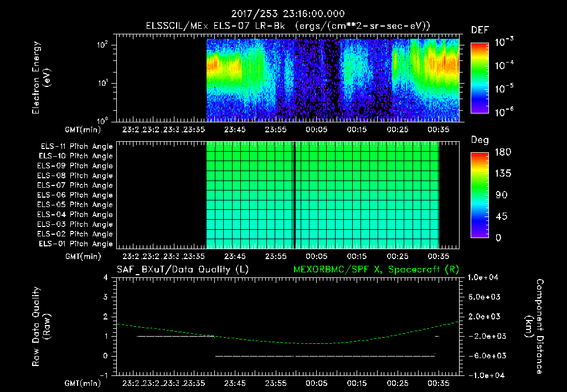Click the Deg label above the color bar
This screenshot has width=567, height=392.
[480, 140]
